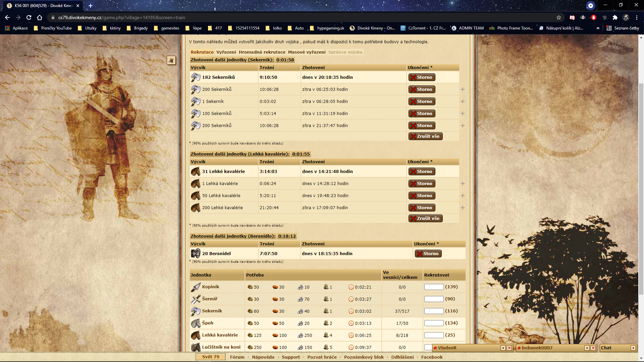Click the small scroll icon beside knight image
The width and height of the screenshot is (644, 362).
tap(171, 60)
